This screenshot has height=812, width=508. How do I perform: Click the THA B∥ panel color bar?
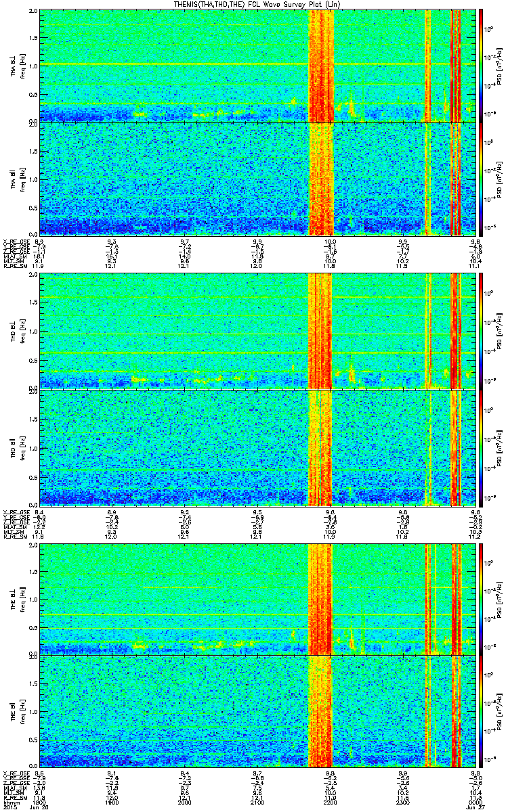coord(482,179)
